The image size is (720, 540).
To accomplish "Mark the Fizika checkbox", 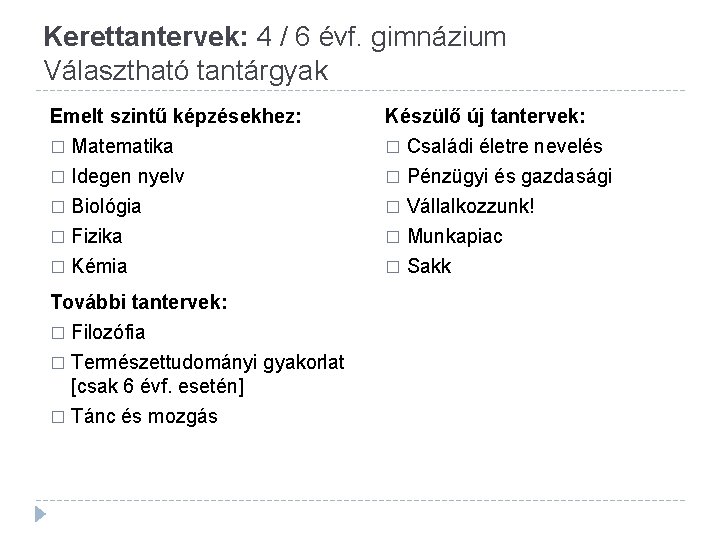I will [58, 237].
